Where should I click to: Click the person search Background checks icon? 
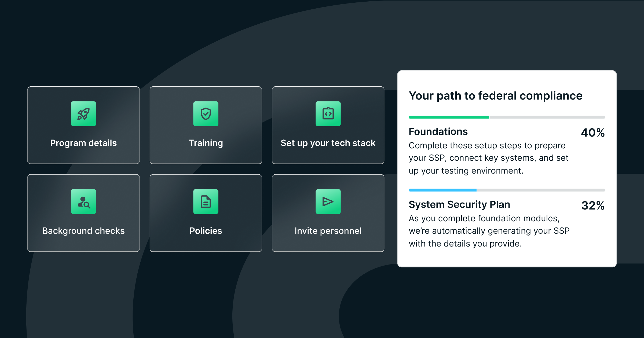point(83,201)
